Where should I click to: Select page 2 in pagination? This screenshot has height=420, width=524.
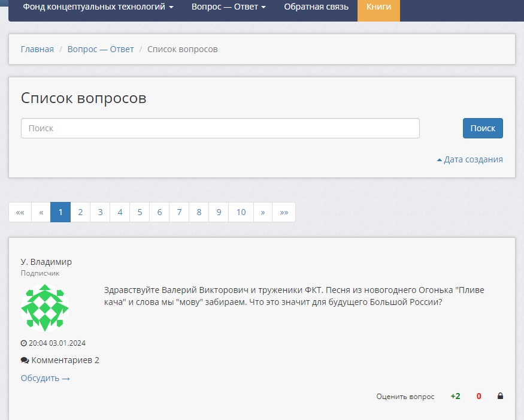pos(80,212)
